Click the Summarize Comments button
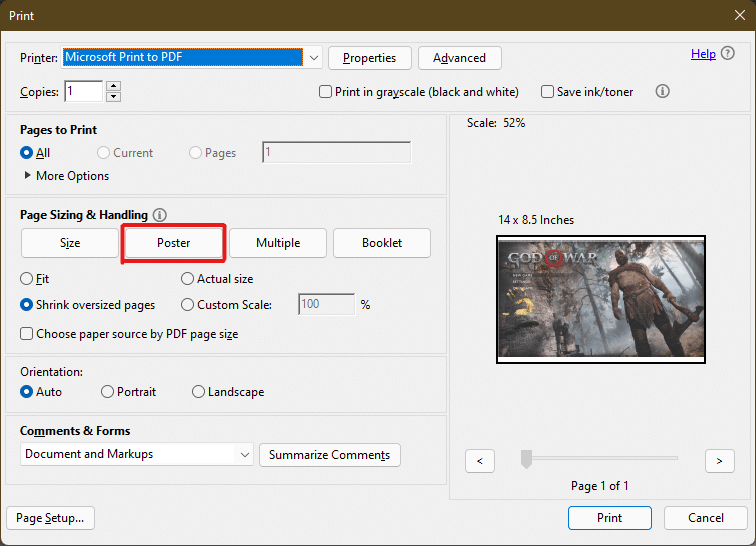756x546 pixels. coord(330,455)
